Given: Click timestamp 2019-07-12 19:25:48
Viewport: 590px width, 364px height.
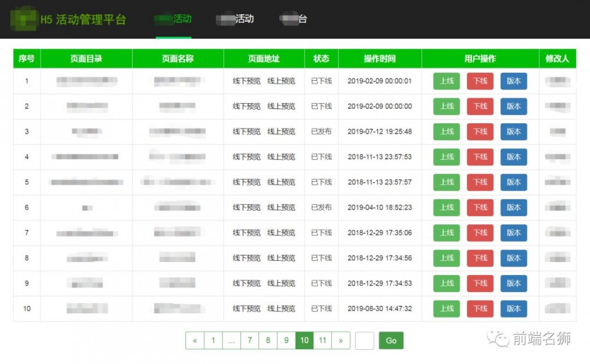Looking at the screenshot, I should coord(379,132).
